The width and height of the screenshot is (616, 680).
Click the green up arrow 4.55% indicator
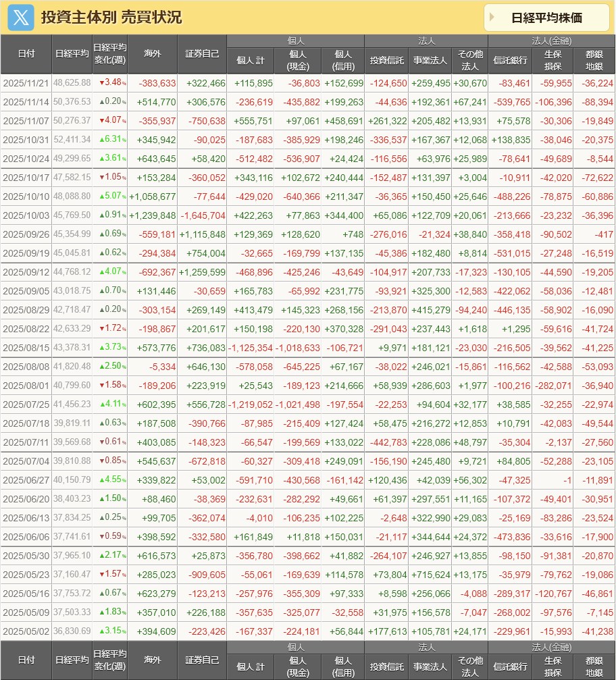(109, 479)
